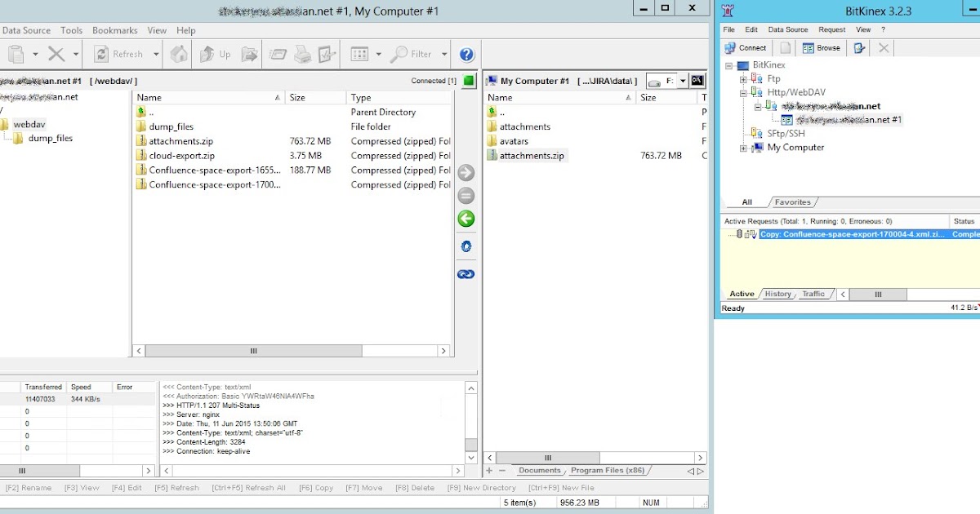The image size is (980, 514).
Task: Click the delete X icon in BitKinex toolbar
Action: [x=883, y=47]
